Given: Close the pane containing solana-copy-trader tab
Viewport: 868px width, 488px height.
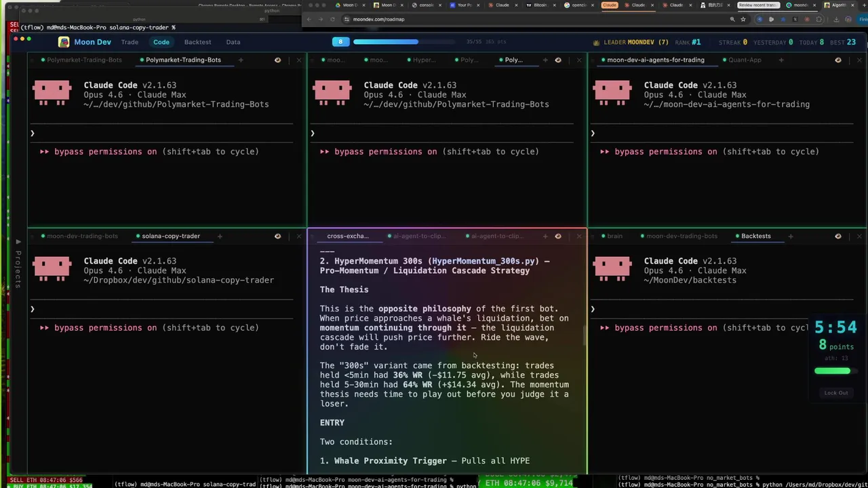Looking at the screenshot, I should coord(299,236).
